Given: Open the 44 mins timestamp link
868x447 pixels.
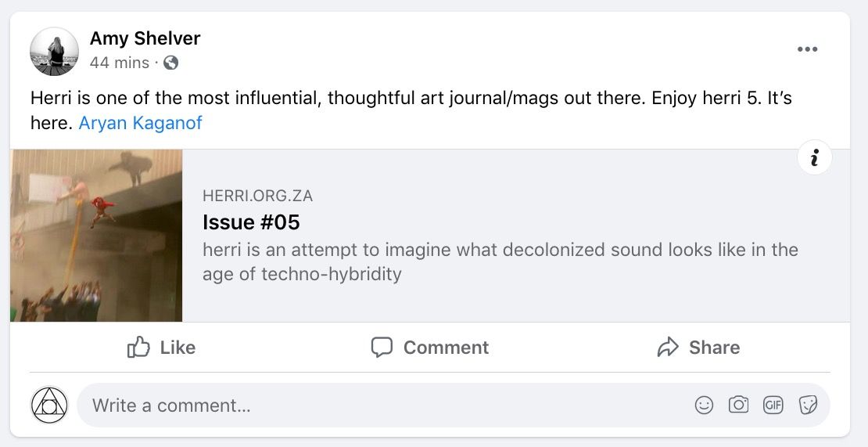Looking at the screenshot, I should [x=119, y=63].
